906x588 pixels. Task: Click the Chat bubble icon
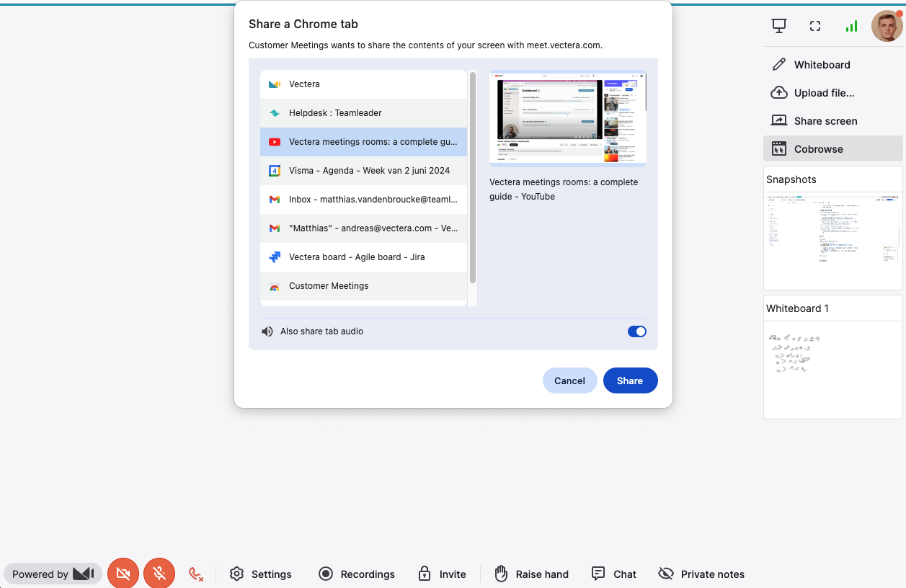[x=598, y=574]
